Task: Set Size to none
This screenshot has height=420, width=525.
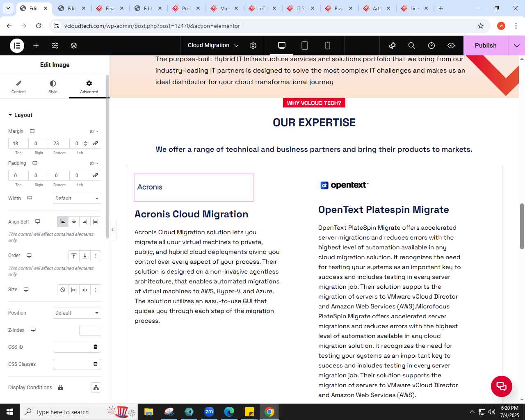Action: point(63,290)
